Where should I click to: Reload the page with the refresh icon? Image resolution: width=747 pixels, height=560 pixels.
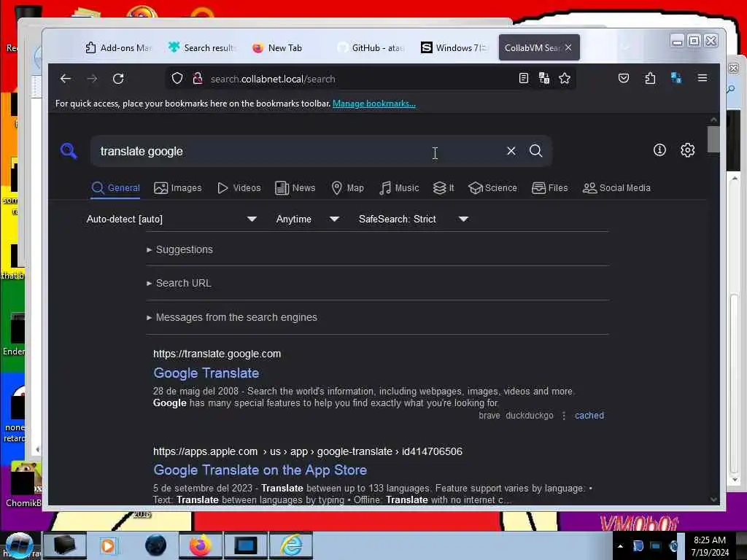(x=118, y=79)
